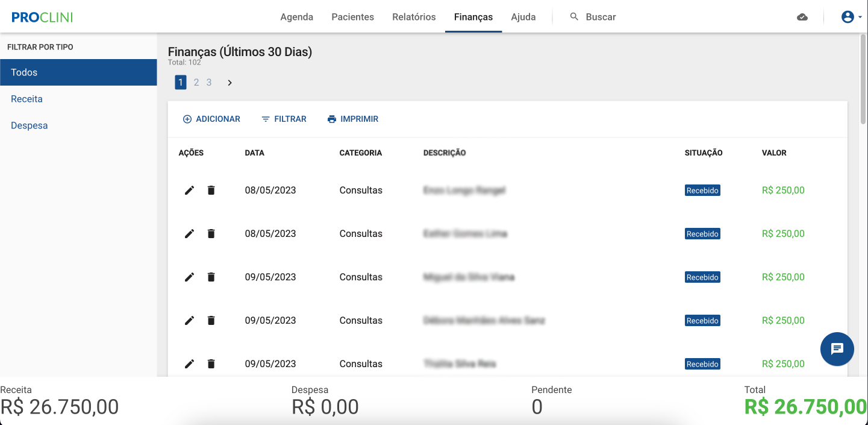Viewport: 868px width, 425px height.
Task: Go to page 2 of results
Action: [x=196, y=83]
